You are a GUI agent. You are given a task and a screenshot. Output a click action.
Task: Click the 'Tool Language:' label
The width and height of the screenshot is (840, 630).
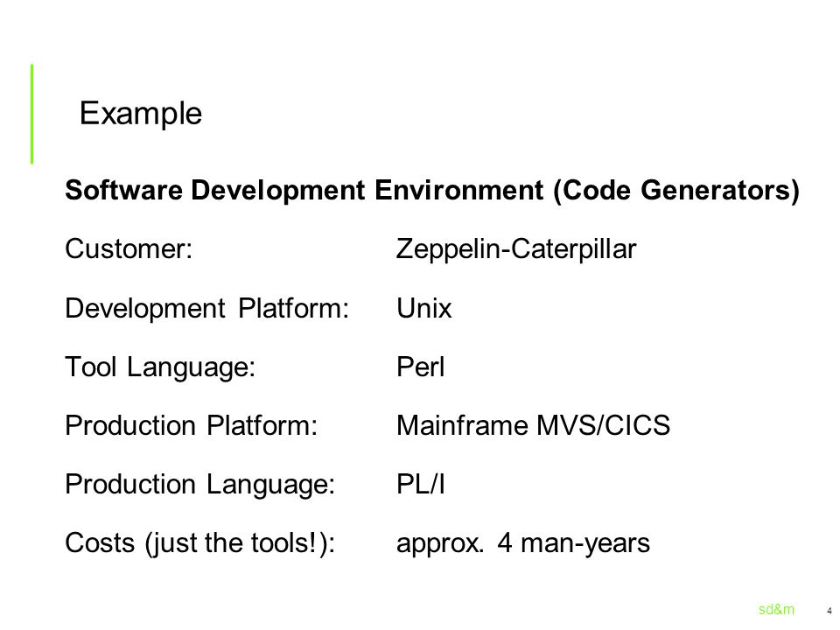tap(159, 368)
